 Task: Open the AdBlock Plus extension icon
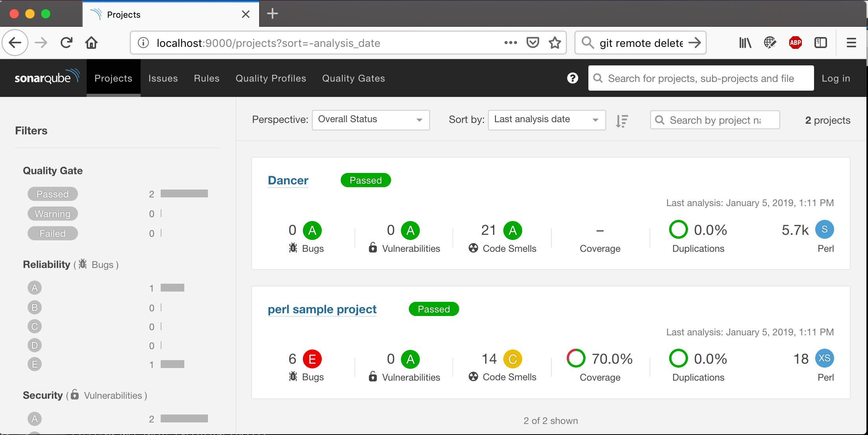point(795,43)
